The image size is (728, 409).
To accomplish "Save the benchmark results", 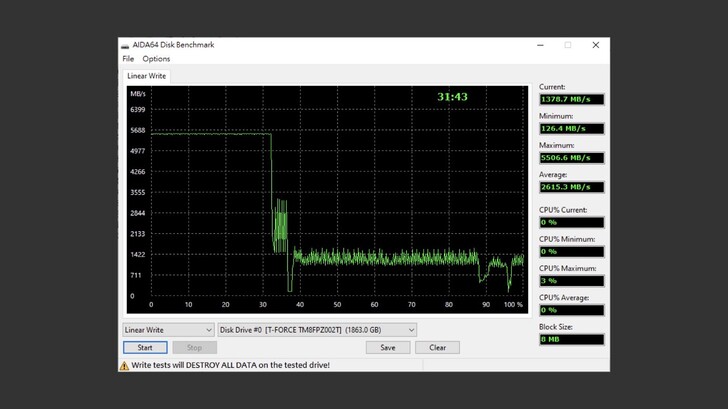I will click(387, 348).
